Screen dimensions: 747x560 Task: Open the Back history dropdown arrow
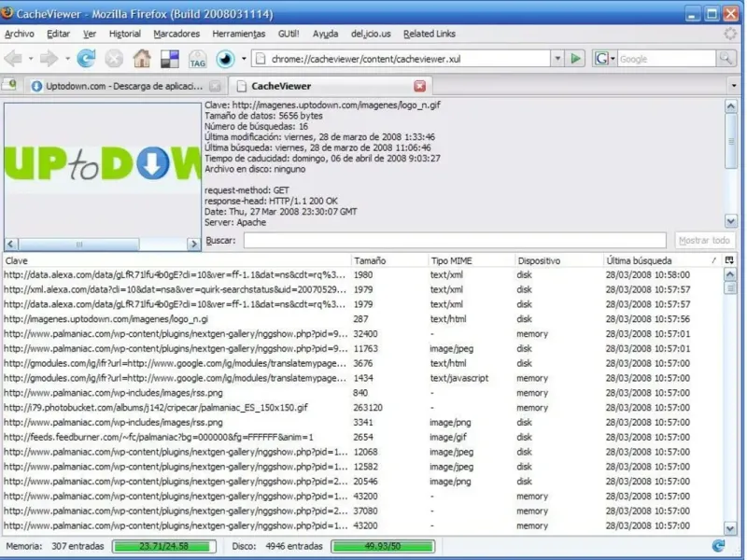(31, 59)
